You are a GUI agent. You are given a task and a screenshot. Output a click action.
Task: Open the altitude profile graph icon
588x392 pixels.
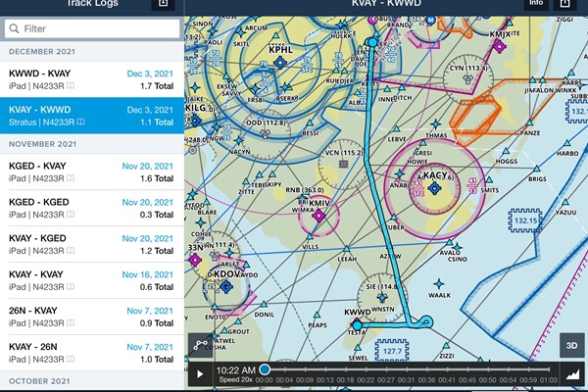(573, 373)
